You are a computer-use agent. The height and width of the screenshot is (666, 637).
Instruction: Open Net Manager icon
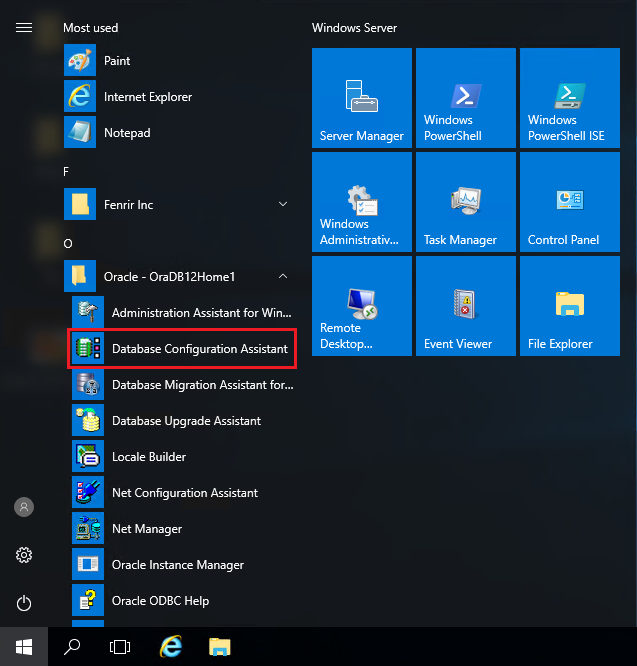pyautogui.click(x=88, y=528)
